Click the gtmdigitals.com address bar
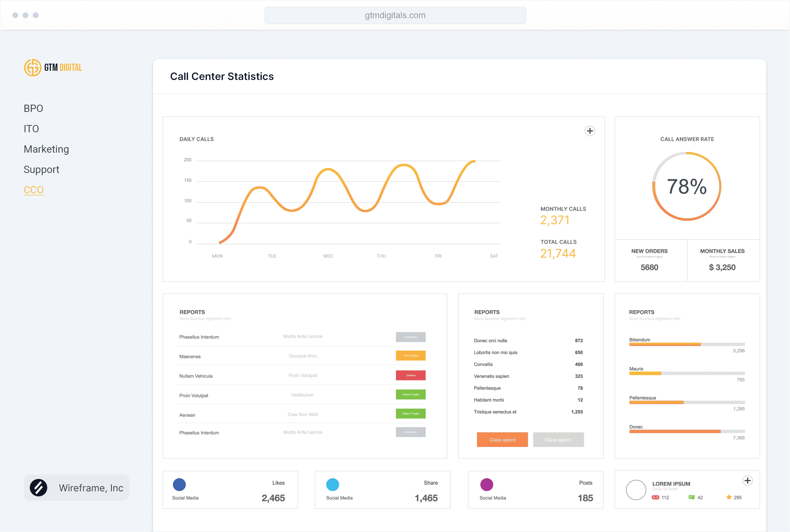This screenshot has width=790, height=532. [395, 15]
